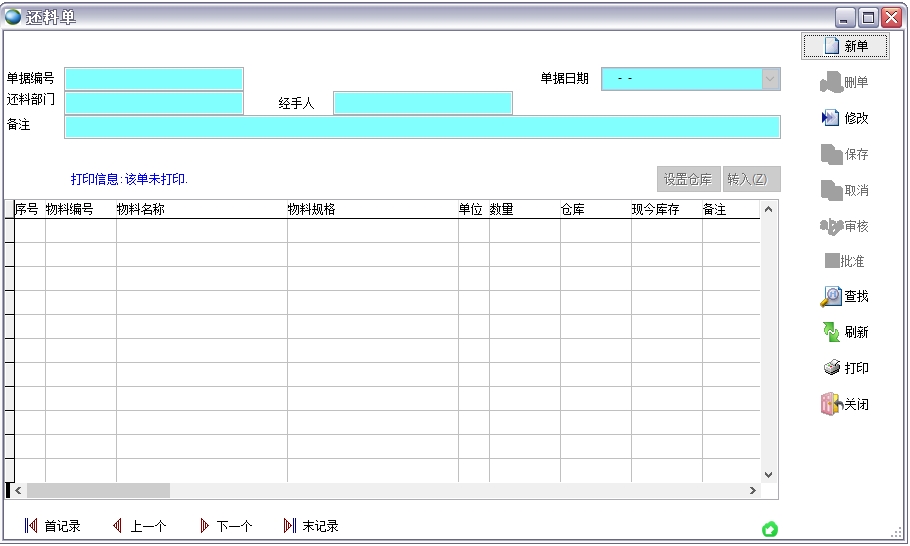The height and width of the screenshot is (546, 910).
Task: Click the 关闭 (Close) door icon
Action: point(830,404)
